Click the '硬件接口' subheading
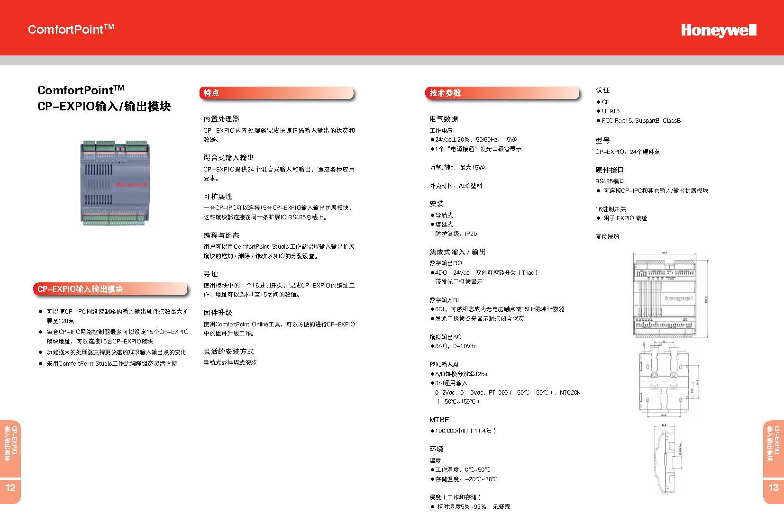Viewport: 784px width, 532px height. (x=610, y=170)
